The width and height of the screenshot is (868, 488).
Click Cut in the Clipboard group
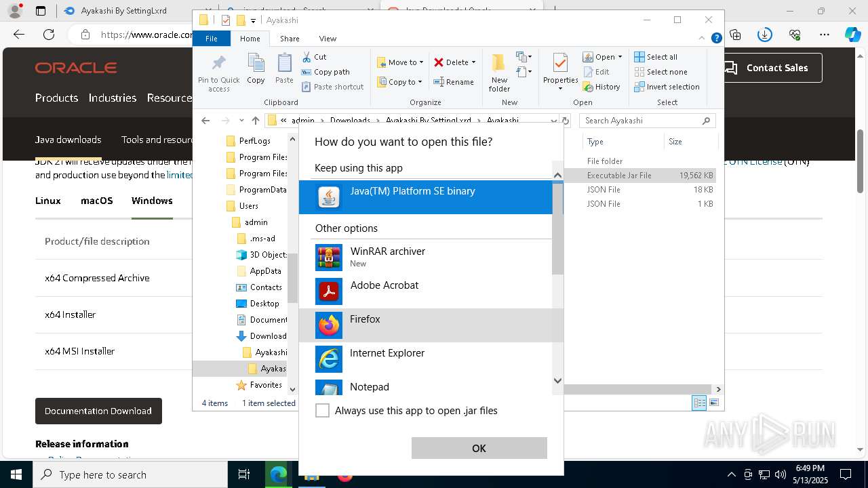(x=314, y=57)
